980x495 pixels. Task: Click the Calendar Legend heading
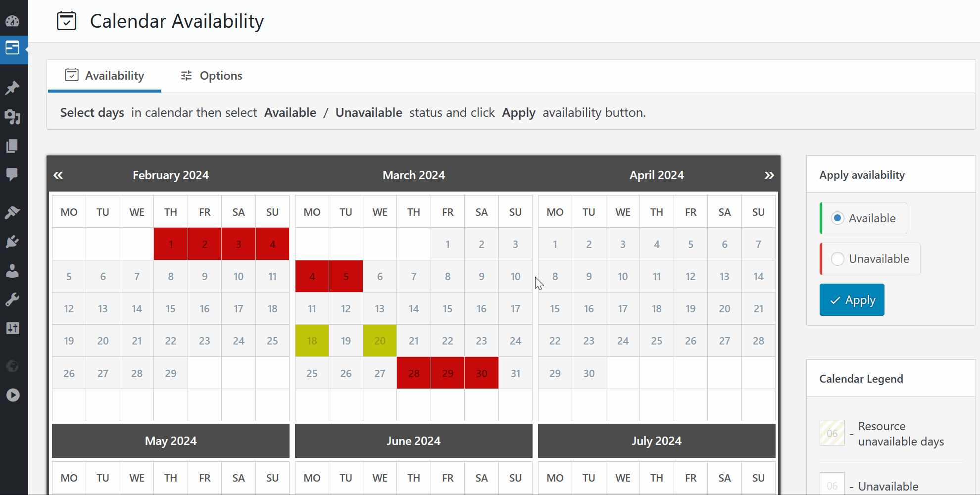click(861, 379)
